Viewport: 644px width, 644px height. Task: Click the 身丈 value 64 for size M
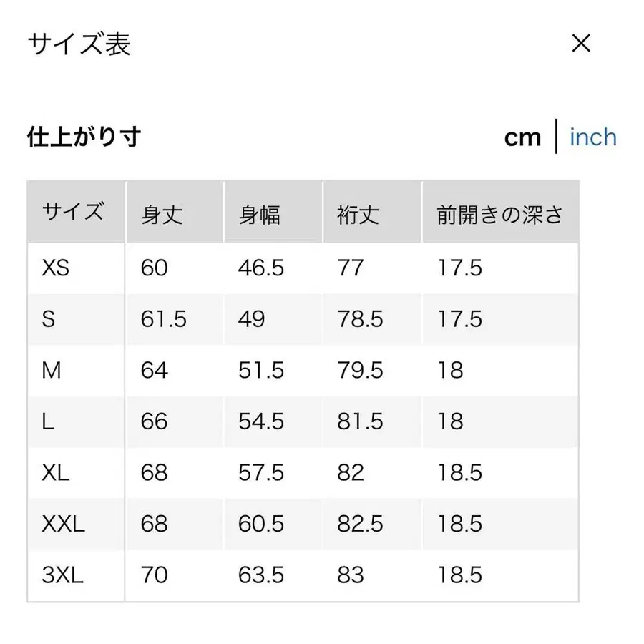(x=155, y=370)
